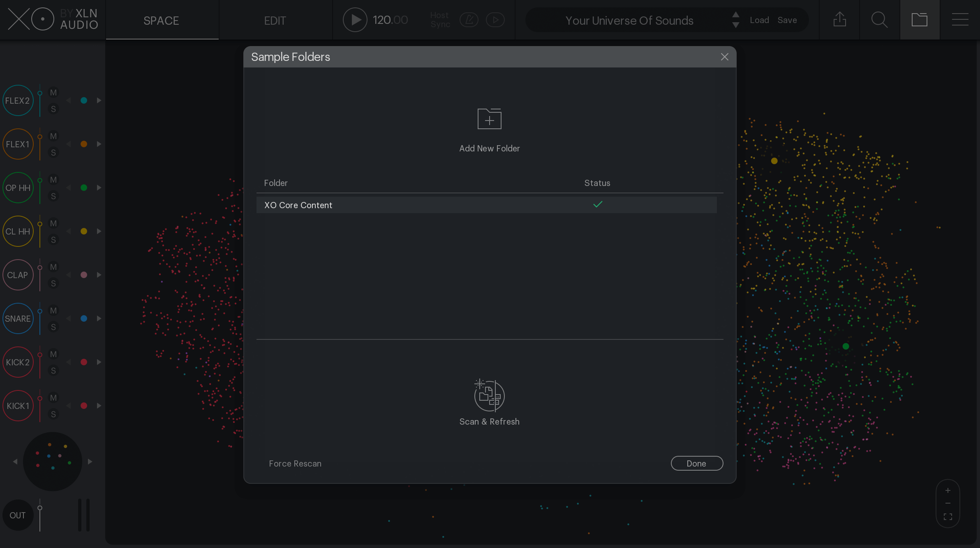Click the browse files icon
Screen dimensions: 980x548
[x=920, y=19]
